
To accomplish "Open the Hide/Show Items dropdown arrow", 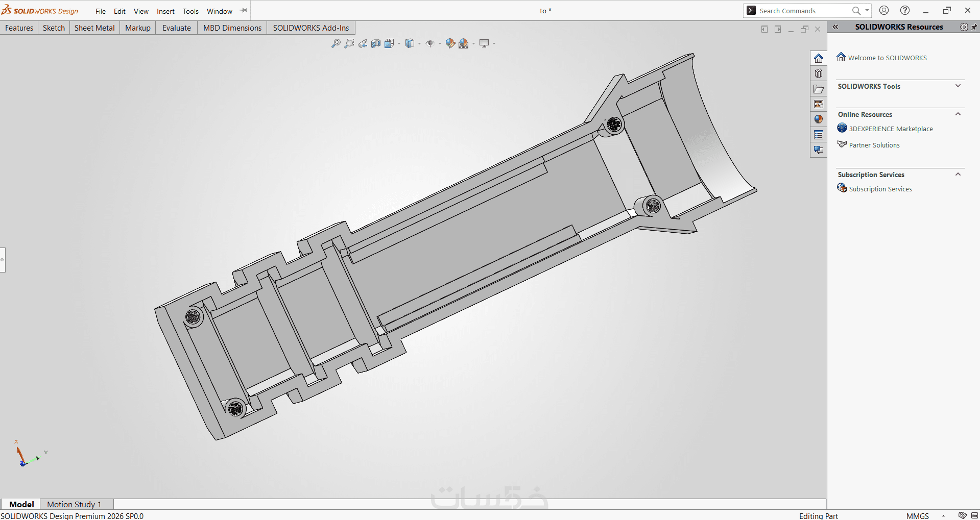I will pos(440,44).
